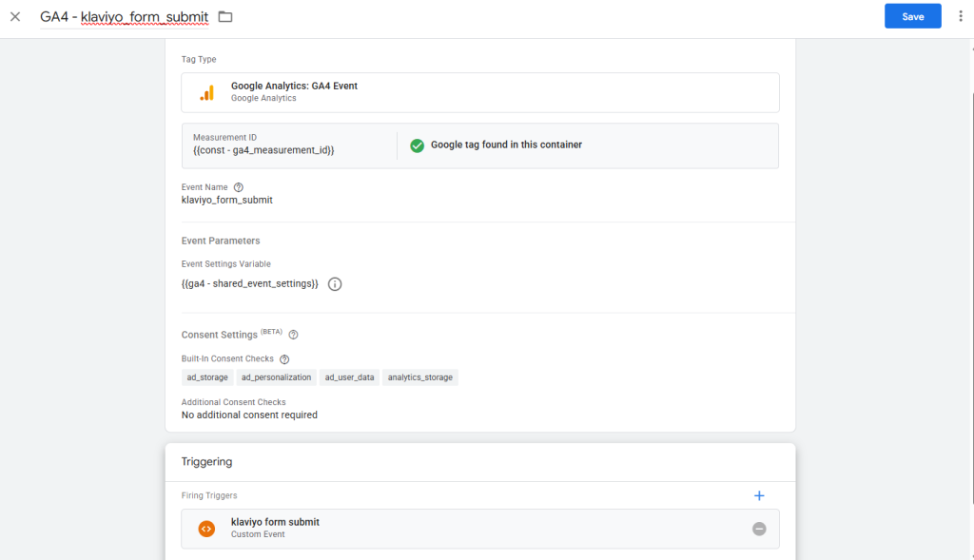Add a firing trigger with plus icon
Viewport: 974px width, 560px height.
[759, 495]
